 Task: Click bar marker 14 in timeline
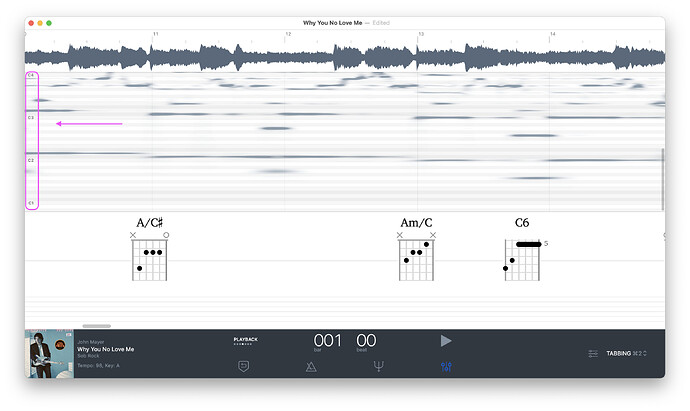pyautogui.click(x=553, y=34)
